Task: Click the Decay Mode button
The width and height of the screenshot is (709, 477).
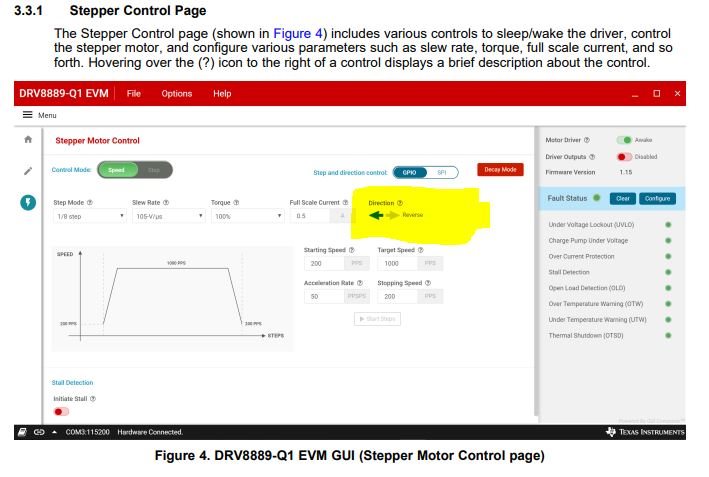Action: pos(500,170)
